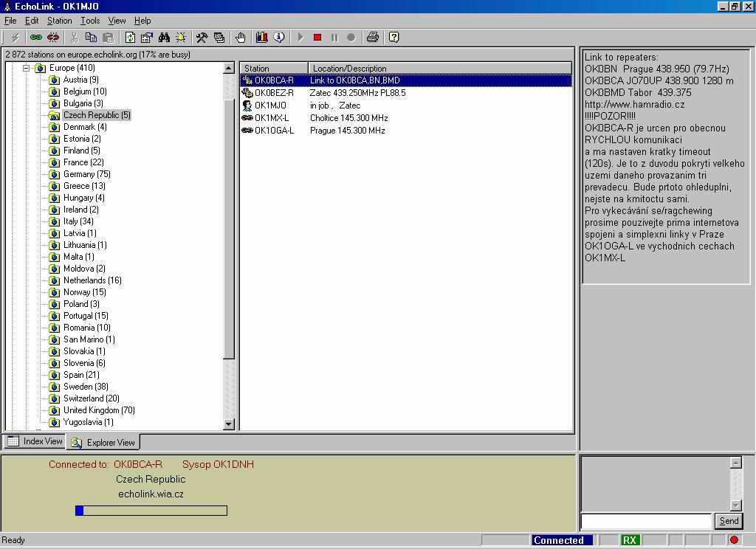Click the Send button
Viewport: 756px width, 549px height.
pyautogui.click(x=729, y=520)
